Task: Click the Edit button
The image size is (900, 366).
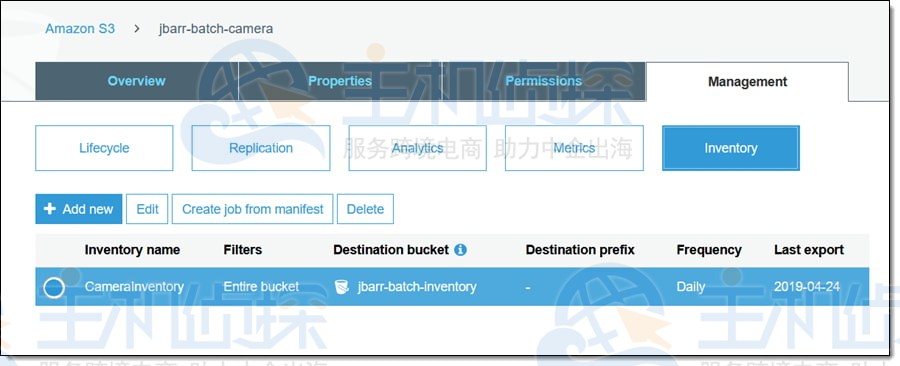Action: [147, 209]
